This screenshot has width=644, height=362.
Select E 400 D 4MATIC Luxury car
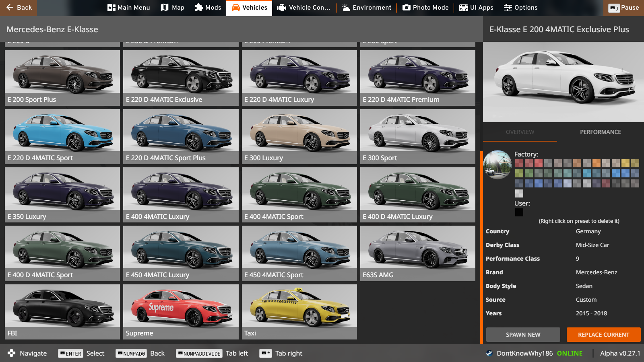(x=418, y=195)
